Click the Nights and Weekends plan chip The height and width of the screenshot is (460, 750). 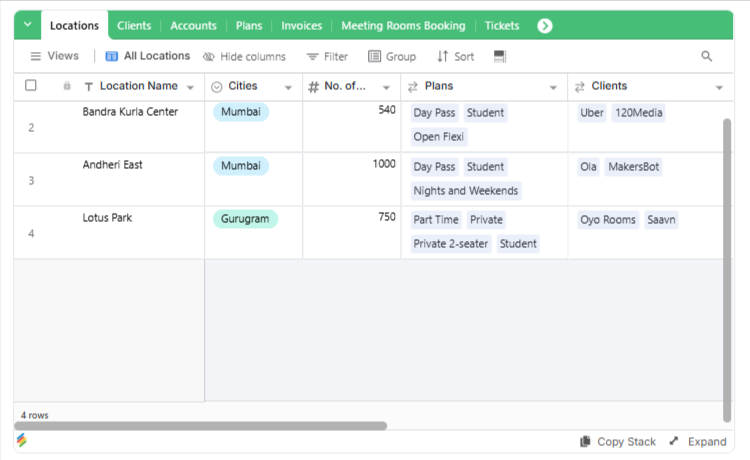[x=465, y=191]
